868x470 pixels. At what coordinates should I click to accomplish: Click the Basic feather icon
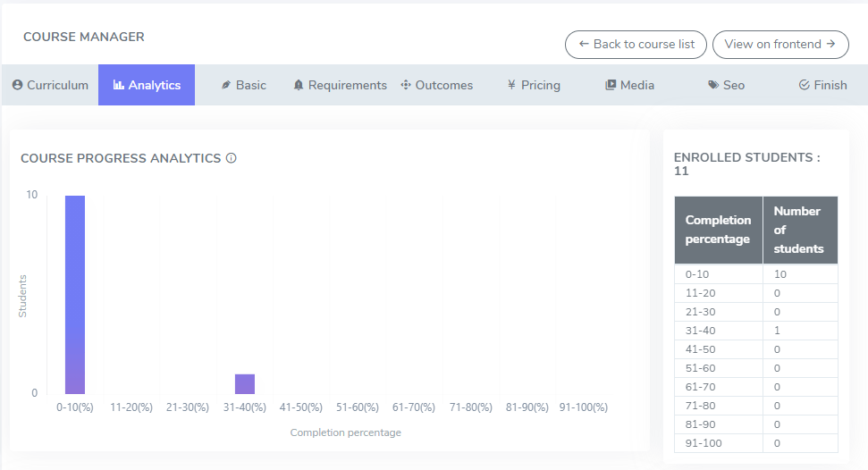[x=226, y=85]
